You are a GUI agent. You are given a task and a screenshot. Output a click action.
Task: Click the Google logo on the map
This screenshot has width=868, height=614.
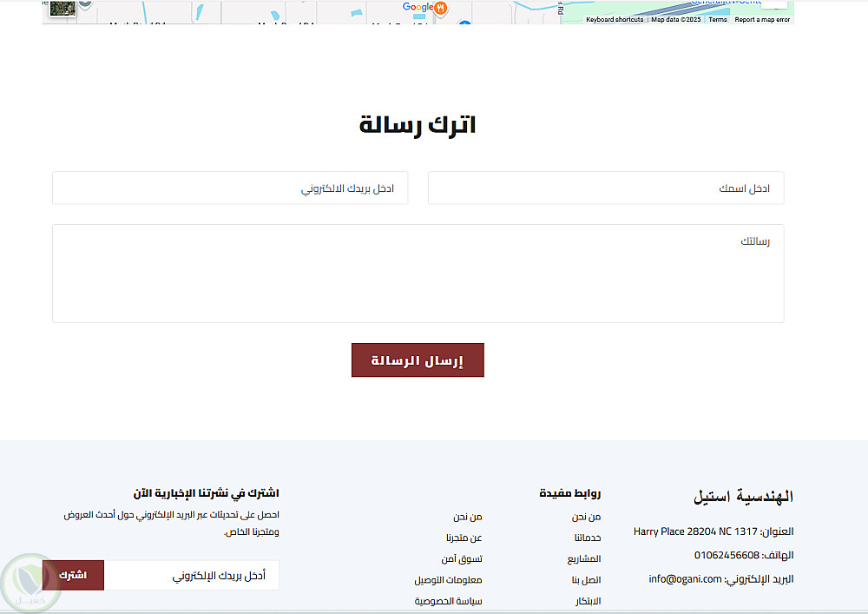coord(418,7)
